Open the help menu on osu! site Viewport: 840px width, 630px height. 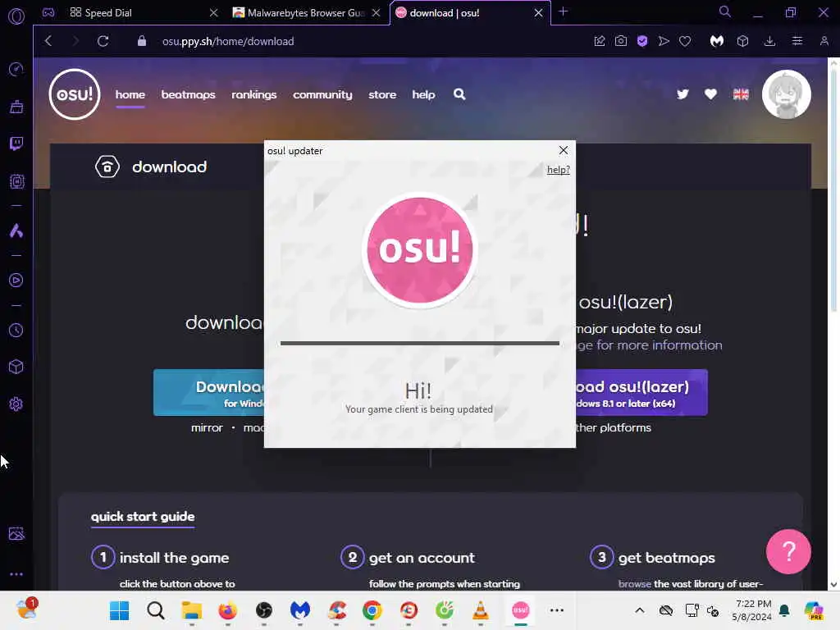pyautogui.click(x=423, y=94)
